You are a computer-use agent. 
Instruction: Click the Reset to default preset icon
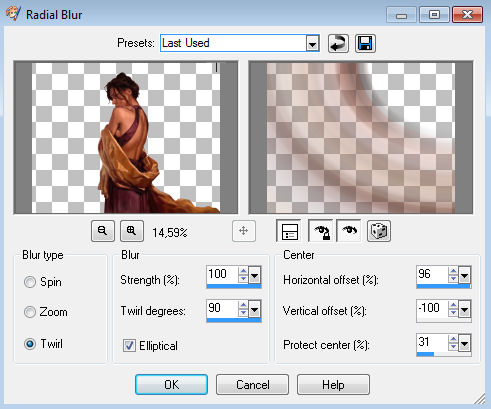coord(338,44)
